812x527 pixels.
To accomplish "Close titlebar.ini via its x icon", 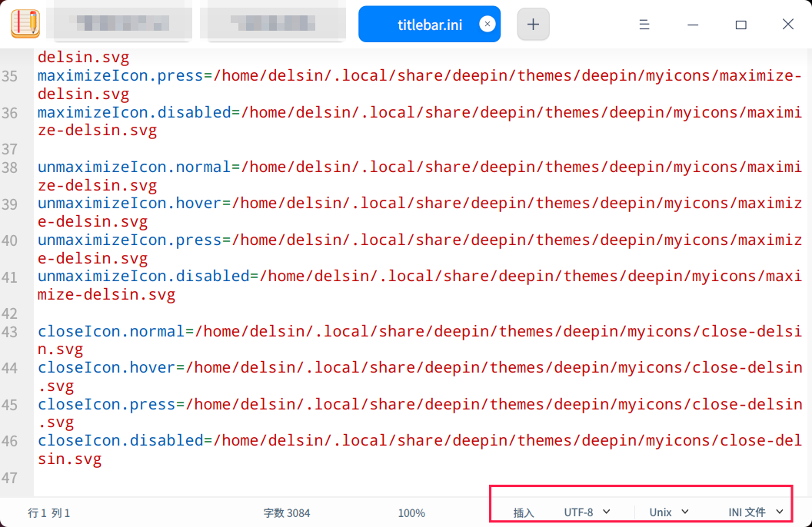I will pyautogui.click(x=488, y=24).
